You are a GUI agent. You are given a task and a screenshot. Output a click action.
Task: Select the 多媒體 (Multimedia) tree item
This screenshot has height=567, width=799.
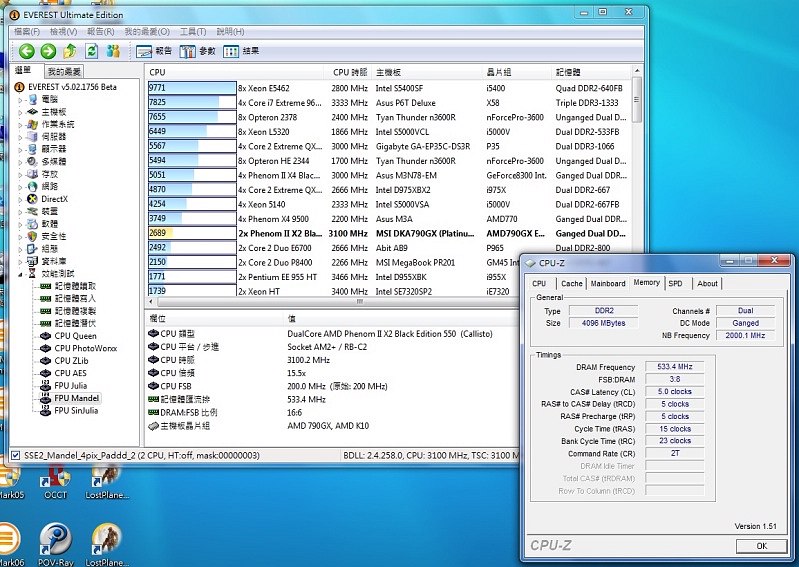click(x=54, y=161)
